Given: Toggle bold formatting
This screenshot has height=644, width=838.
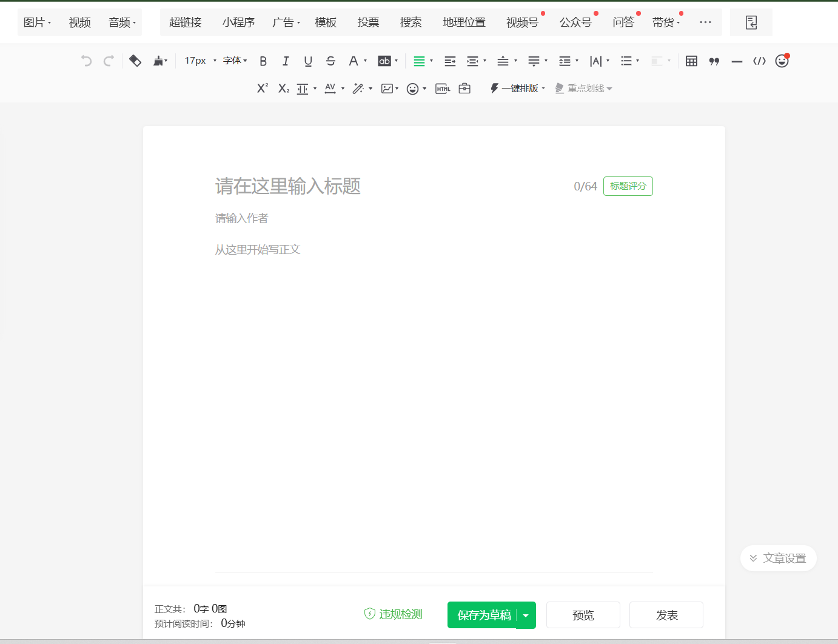Looking at the screenshot, I should tap(263, 61).
